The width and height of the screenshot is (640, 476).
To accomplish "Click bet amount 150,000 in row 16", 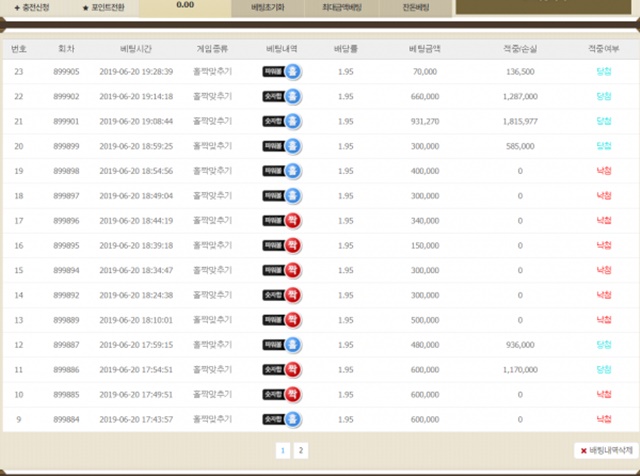I will tap(425, 246).
